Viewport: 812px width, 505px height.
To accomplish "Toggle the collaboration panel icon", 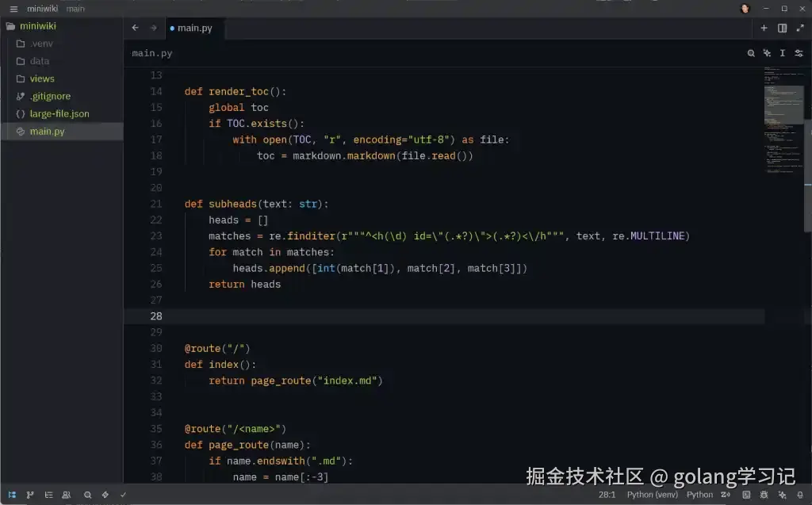I will pos(67,495).
